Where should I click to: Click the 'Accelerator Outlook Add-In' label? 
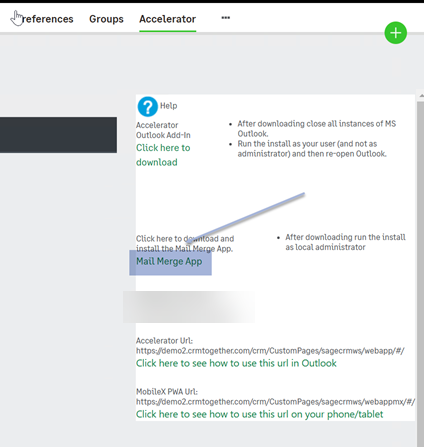tap(163, 130)
